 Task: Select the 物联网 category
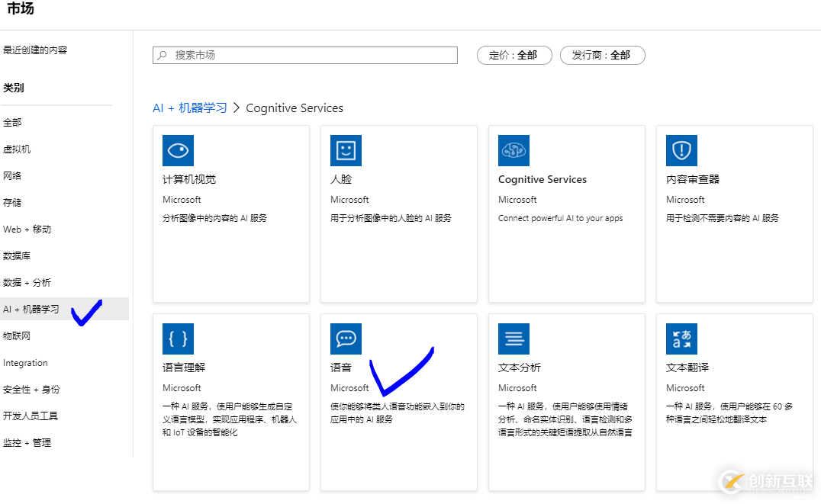point(17,336)
